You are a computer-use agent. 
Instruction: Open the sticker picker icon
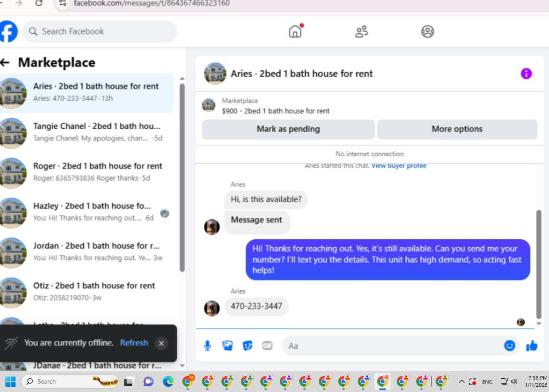[x=247, y=346]
